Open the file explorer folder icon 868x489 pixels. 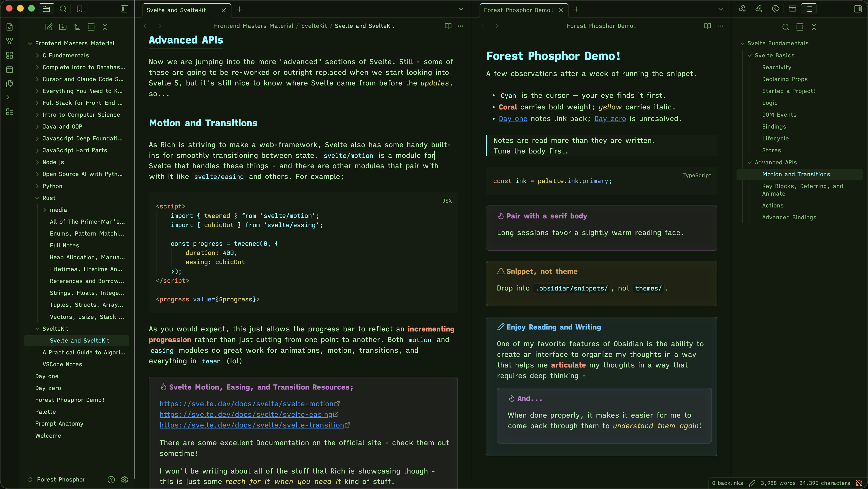click(46, 9)
